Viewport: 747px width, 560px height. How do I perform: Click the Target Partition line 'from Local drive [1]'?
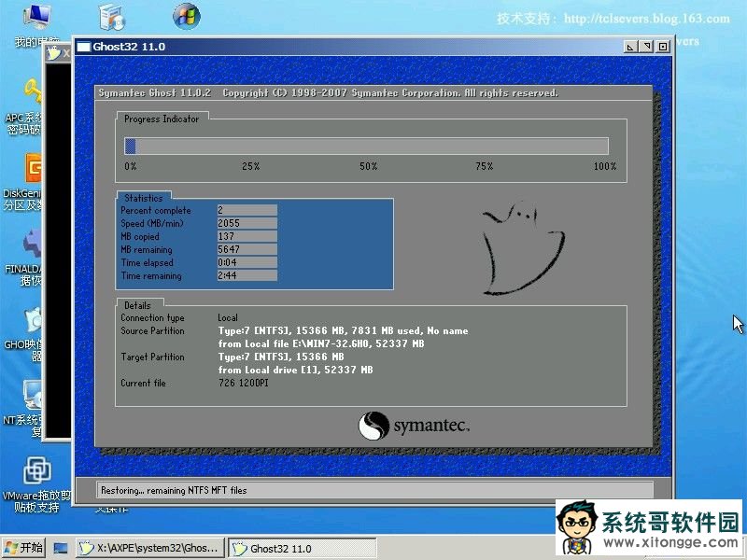295,370
